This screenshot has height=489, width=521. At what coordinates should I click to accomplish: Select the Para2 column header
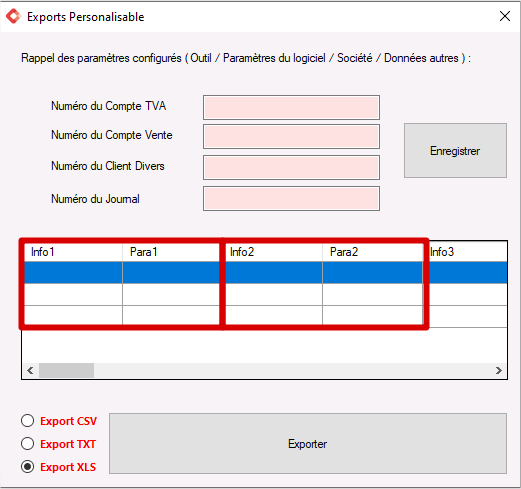pyautogui.click(x=373, y=252)
